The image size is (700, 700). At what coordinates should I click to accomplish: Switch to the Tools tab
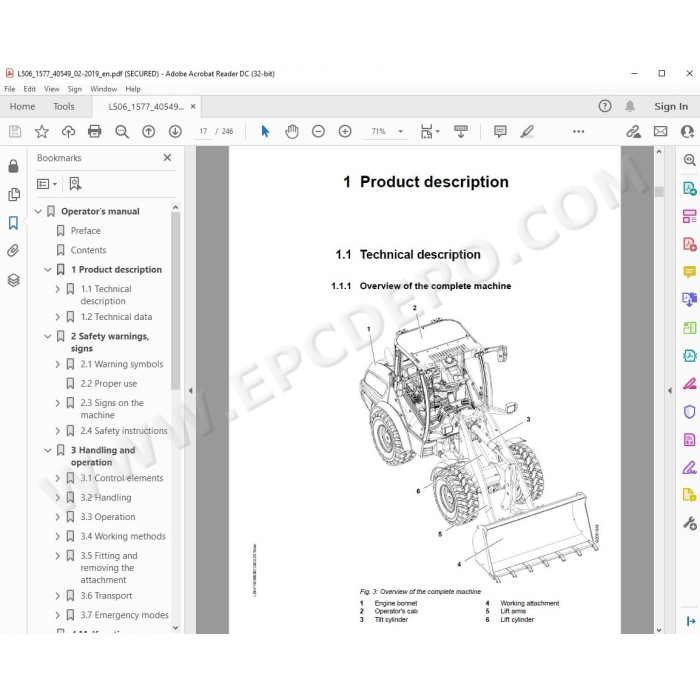64,106
